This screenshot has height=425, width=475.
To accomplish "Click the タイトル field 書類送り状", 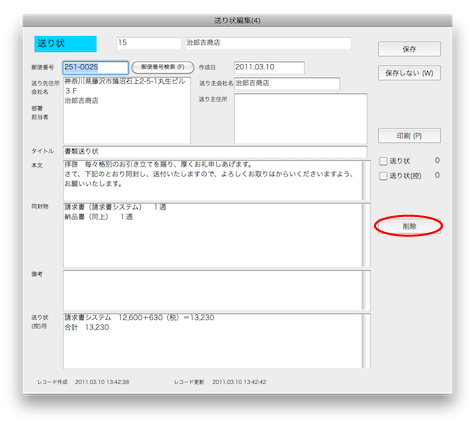I will [x=215, y=152].
